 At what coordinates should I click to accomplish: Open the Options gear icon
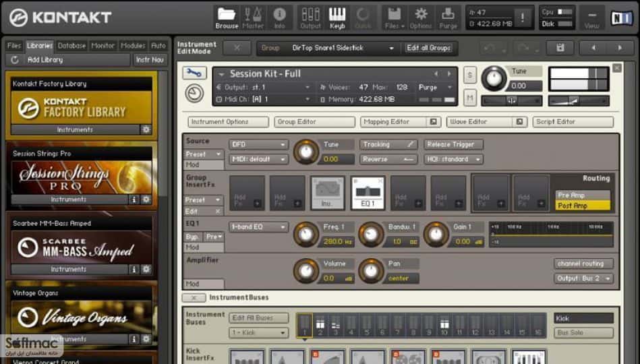coord(421,18)
